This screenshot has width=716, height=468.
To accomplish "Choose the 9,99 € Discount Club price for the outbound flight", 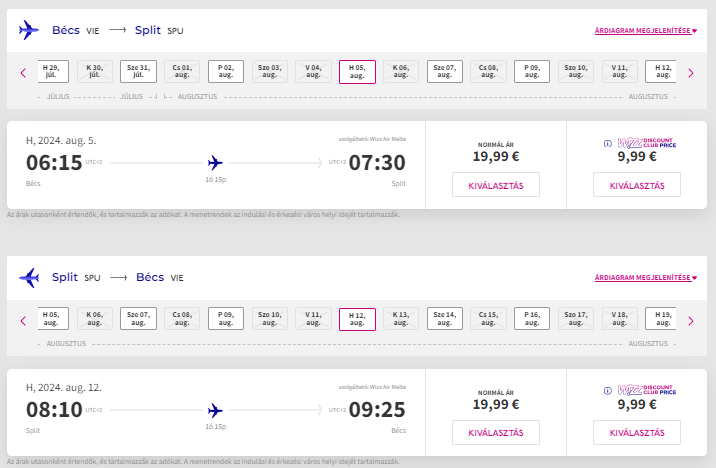I will (x=637, y=185).
